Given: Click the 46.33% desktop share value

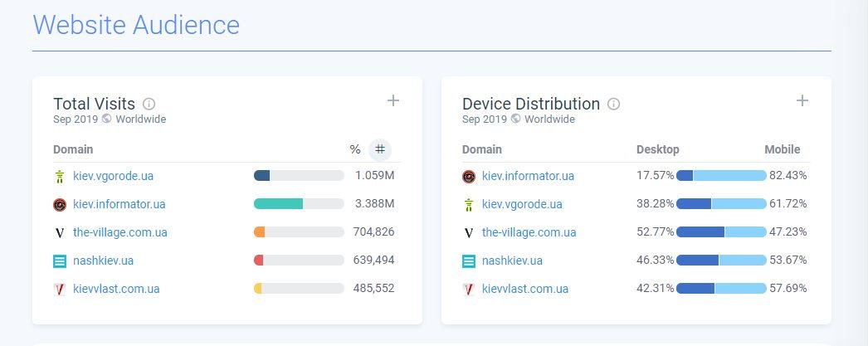Looking at the screenshot, I should click(656, 261).
